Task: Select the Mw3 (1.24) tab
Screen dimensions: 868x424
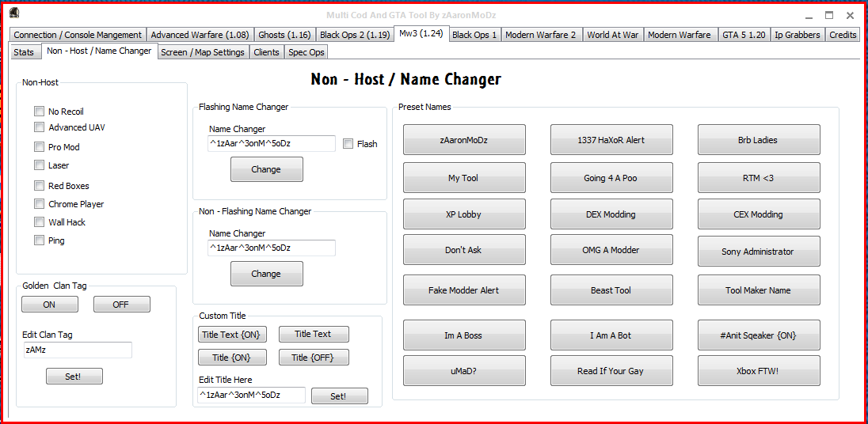Action: [421, 33]
